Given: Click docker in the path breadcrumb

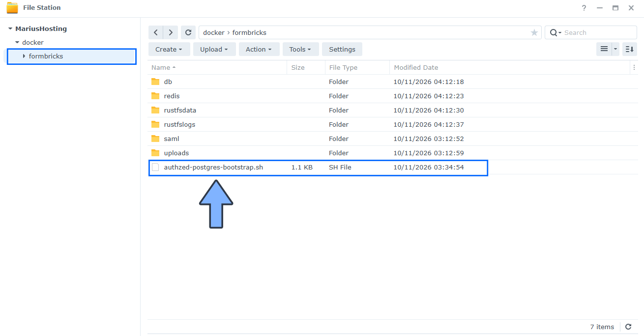Looking at the screenshot, I should pos(214,32).
